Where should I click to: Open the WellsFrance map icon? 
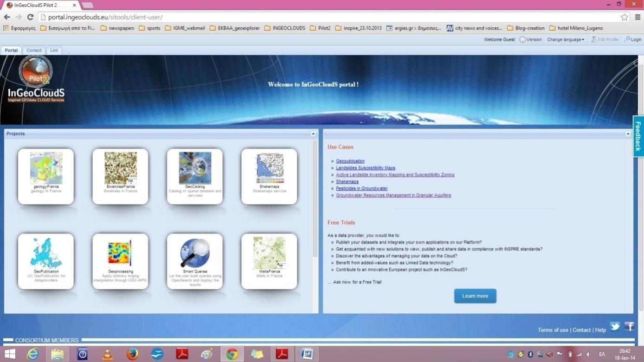[270, 253]
